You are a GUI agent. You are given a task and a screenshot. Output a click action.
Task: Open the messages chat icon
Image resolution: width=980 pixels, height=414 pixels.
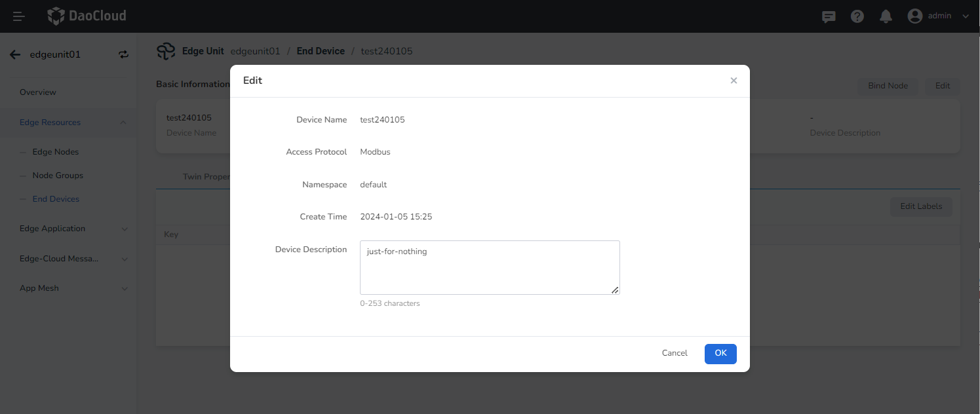coord(829,16)
